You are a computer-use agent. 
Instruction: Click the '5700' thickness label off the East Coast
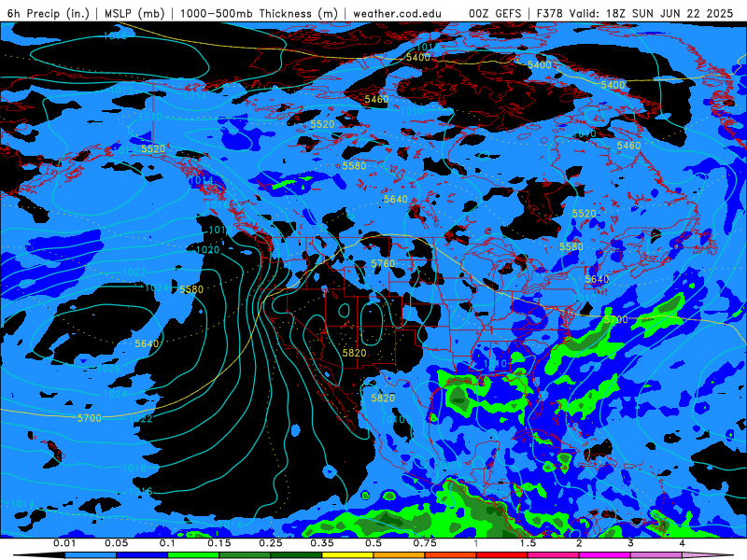click(616, 319)
